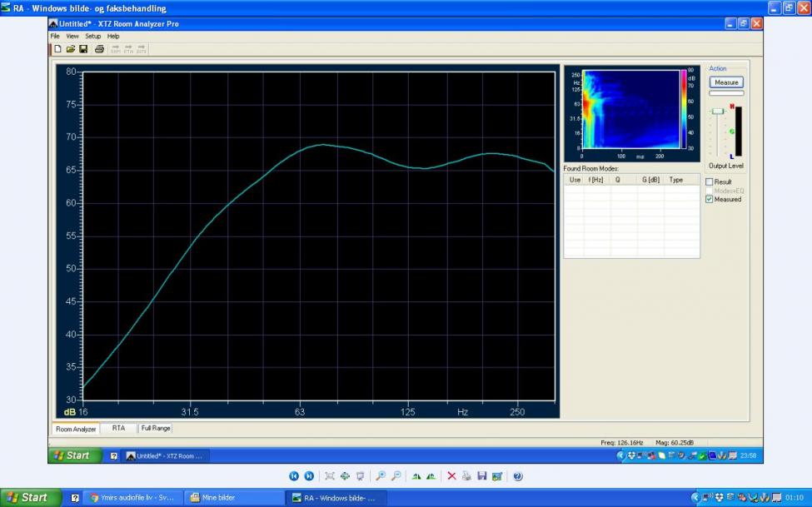
Task: Go to the next image in viewer
Action: click(309, 476)
